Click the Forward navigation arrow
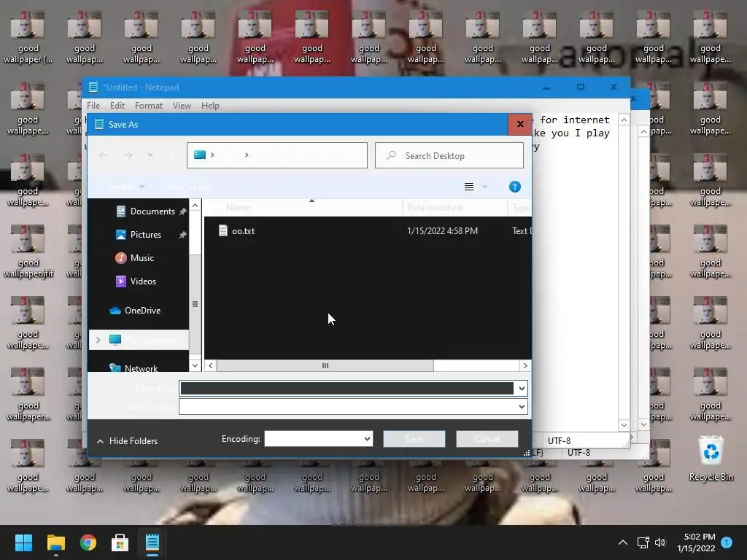The image size is (747, 560). [x=128, y=155]
